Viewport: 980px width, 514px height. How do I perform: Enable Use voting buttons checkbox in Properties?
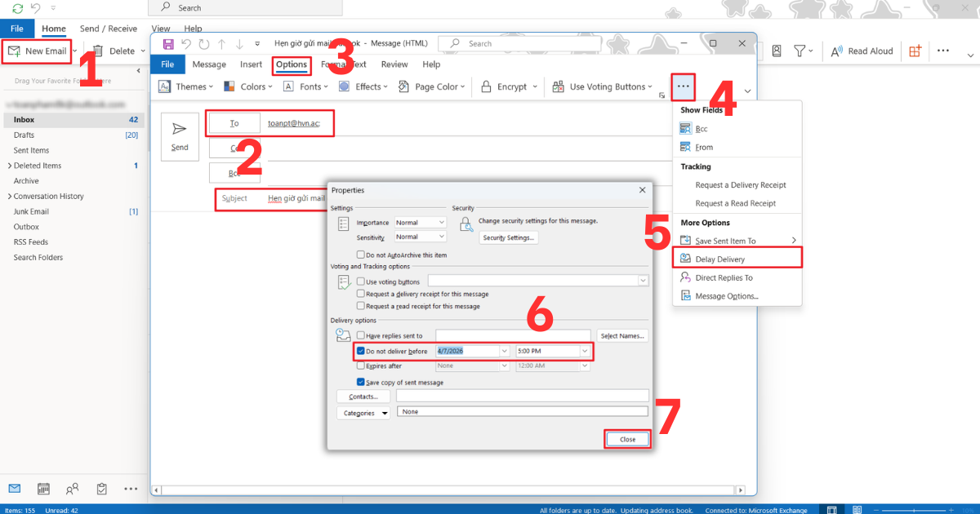click(361, 281)
